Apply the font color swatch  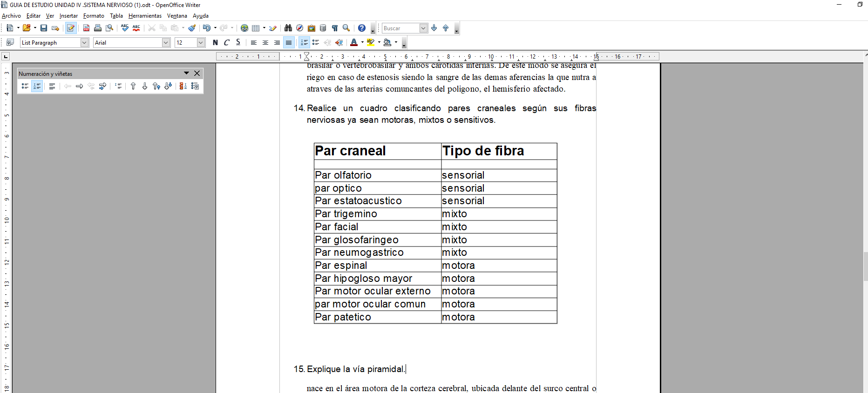pos(354,43)
